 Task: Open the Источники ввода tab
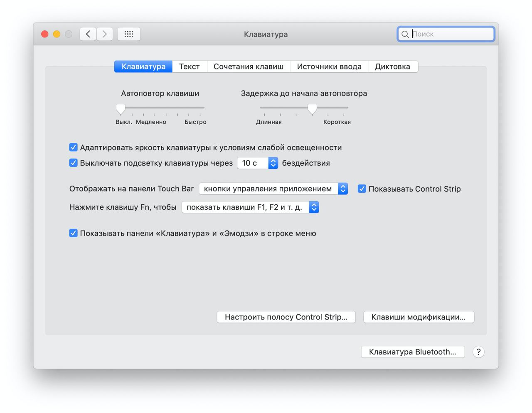tap(329, 66)
